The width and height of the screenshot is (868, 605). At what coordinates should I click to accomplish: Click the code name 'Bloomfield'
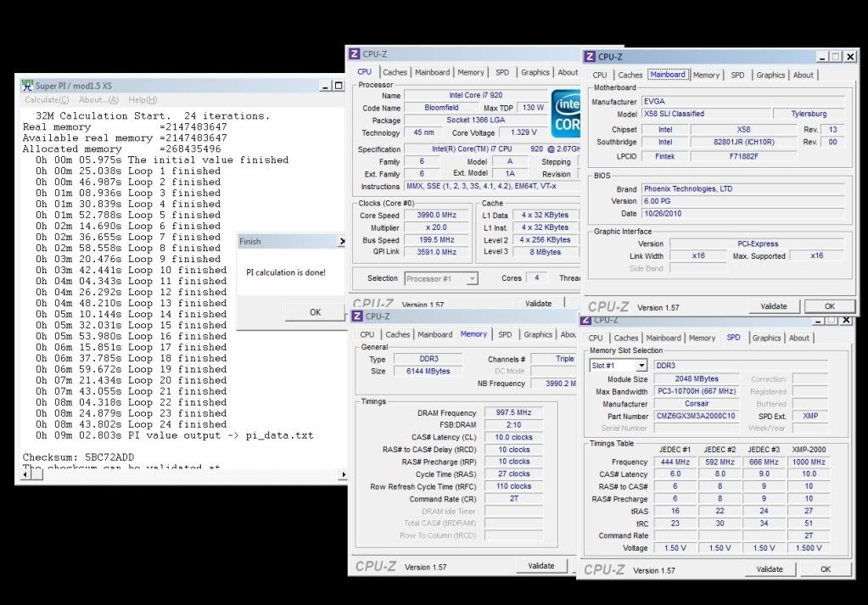[441, 108]
